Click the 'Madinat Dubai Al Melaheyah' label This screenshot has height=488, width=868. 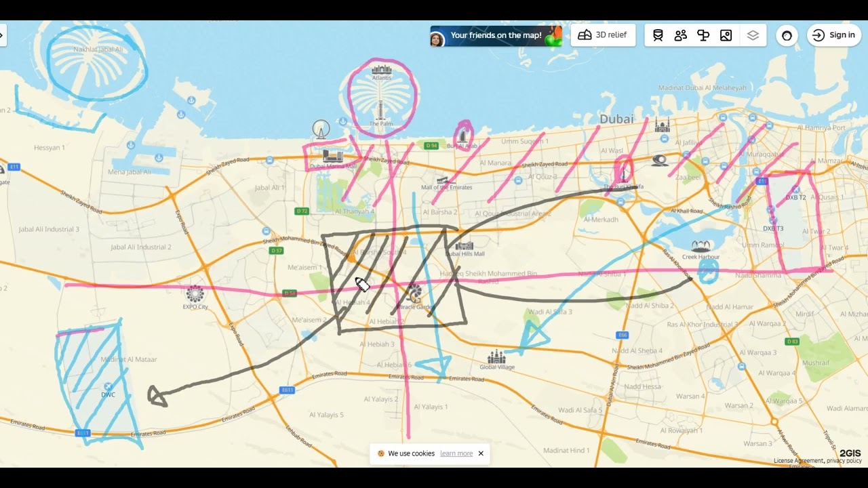coord(702,88)
